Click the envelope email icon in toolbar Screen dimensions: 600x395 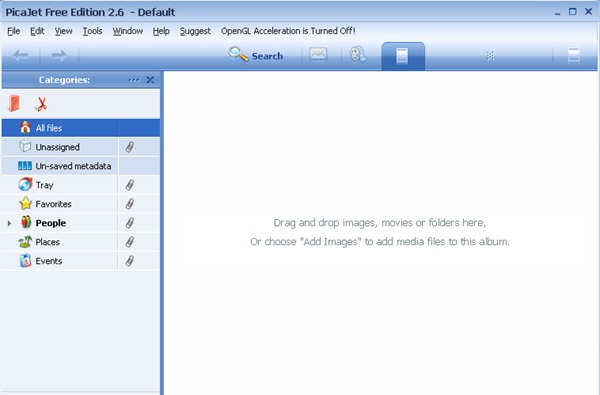[318, 55]
